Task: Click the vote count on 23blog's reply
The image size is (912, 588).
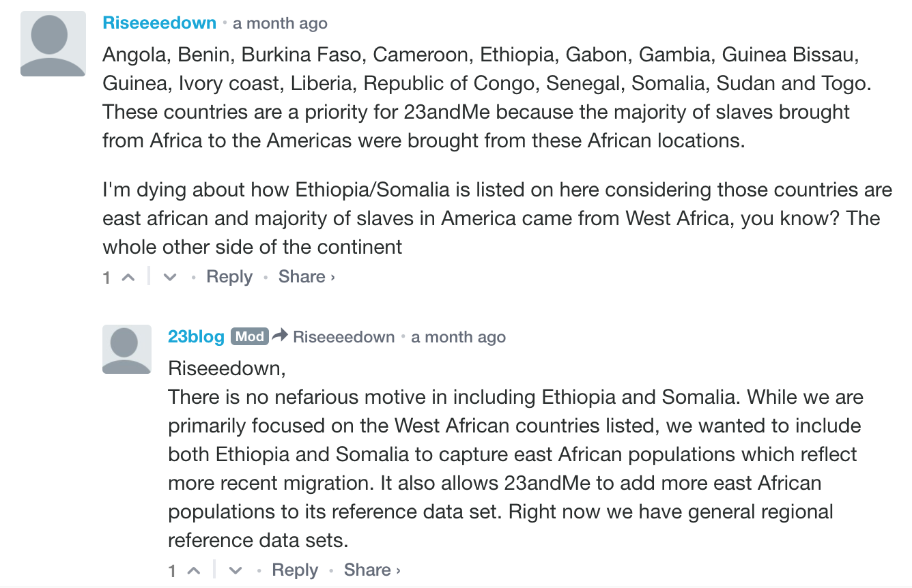Action: tap(172, 571)
